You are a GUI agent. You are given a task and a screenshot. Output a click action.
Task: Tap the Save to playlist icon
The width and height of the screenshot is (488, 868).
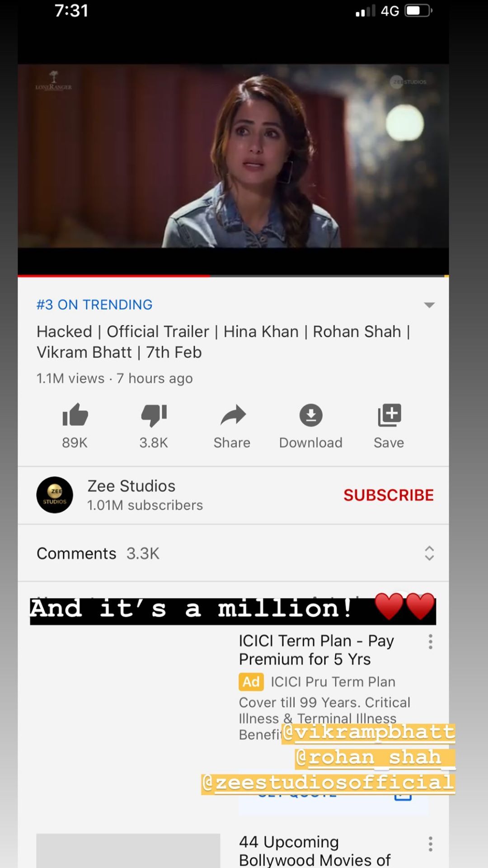click(389, 415)
